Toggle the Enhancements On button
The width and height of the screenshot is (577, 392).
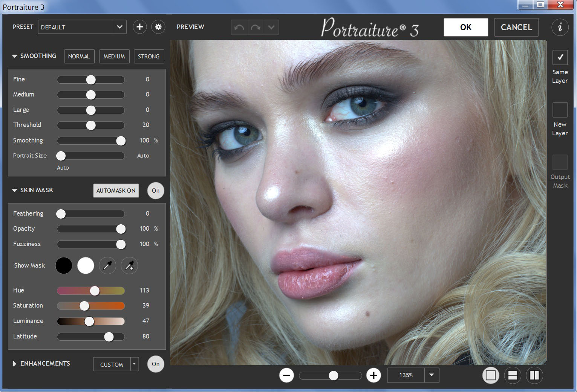[x=156, y=364]
